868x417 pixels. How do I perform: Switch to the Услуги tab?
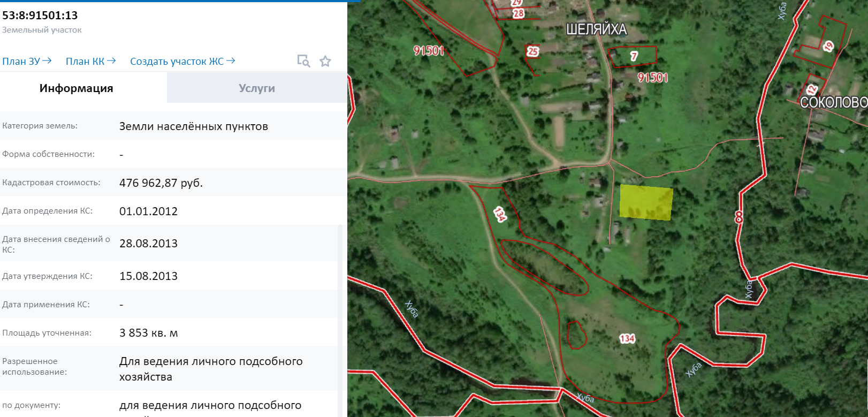[257, 88]
